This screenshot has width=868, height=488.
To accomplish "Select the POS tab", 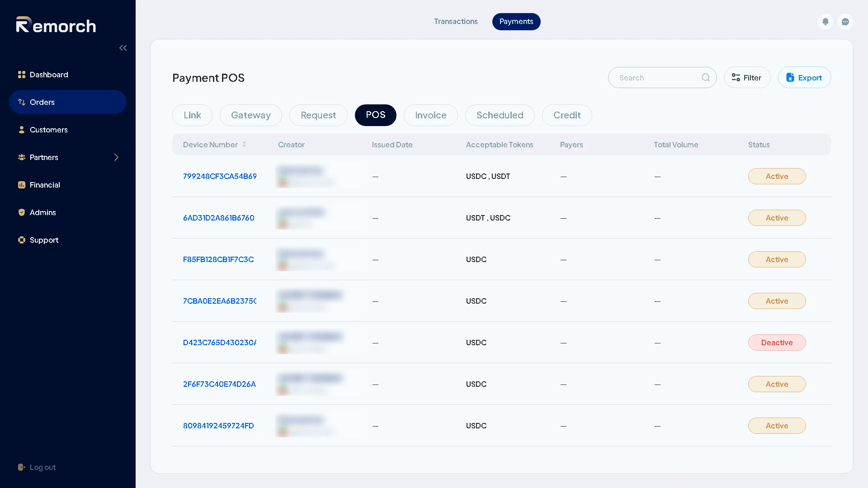I will coord(376,115).
